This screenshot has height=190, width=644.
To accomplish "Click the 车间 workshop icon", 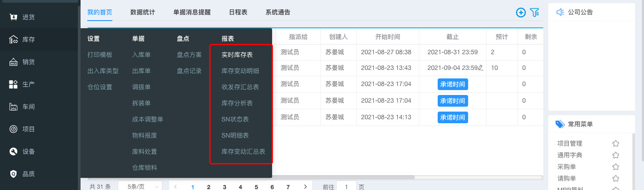I will tap(13, 107).
